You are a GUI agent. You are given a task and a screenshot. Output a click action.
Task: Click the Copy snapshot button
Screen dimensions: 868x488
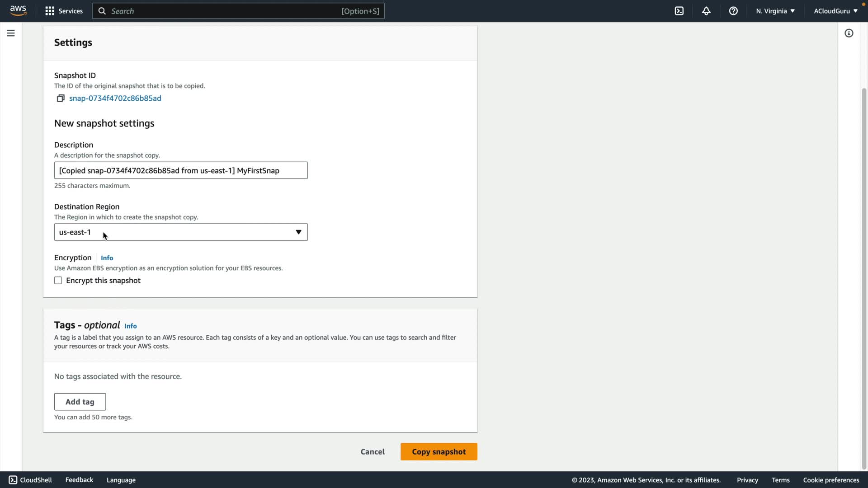pos(439,452)
